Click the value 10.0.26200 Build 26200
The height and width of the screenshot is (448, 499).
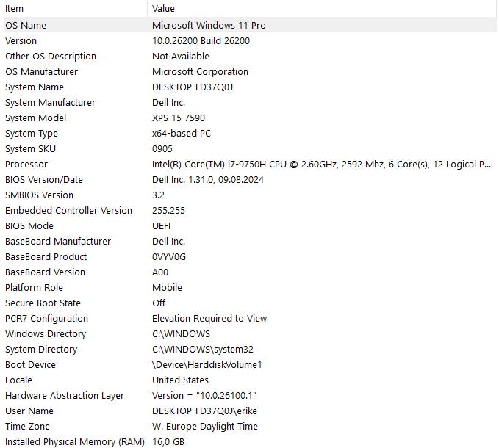tap(201, 40)
